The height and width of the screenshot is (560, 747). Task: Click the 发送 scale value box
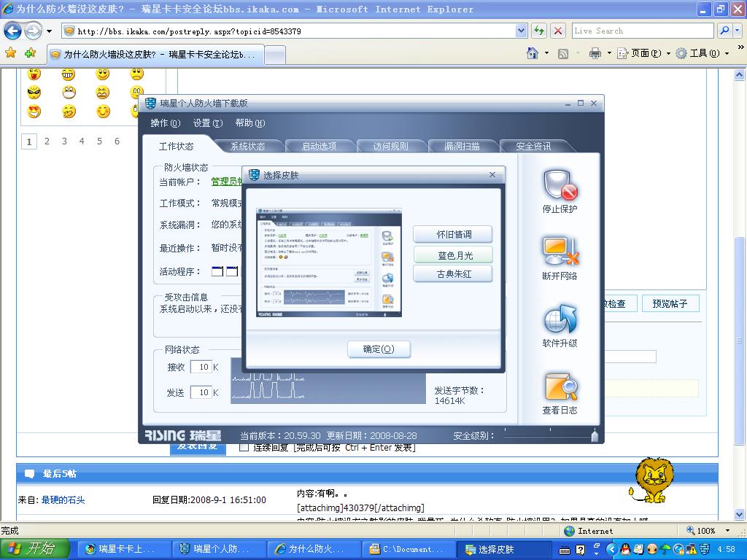pyautogui.click(x=201, y=392)
